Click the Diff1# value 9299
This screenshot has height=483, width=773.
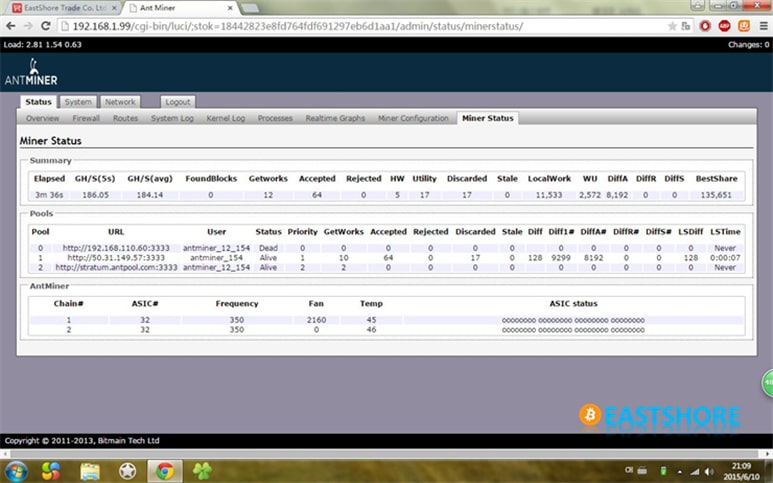coord(561,258)
